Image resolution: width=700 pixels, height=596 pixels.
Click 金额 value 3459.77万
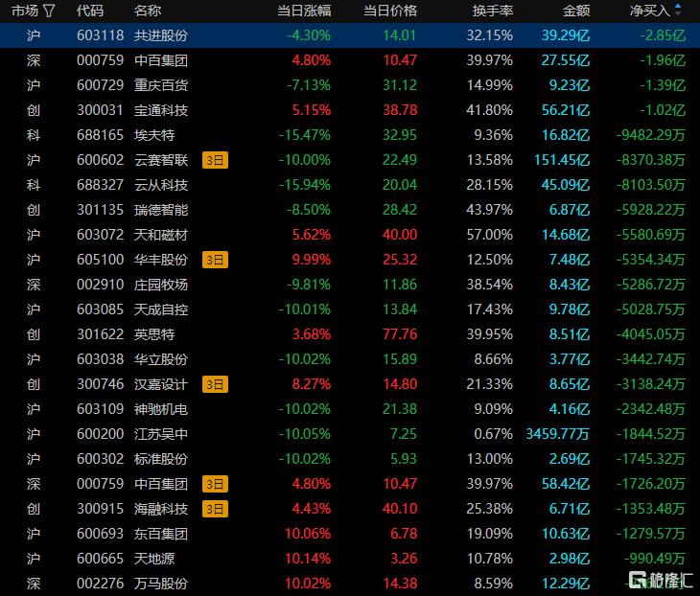coord(557,434)
